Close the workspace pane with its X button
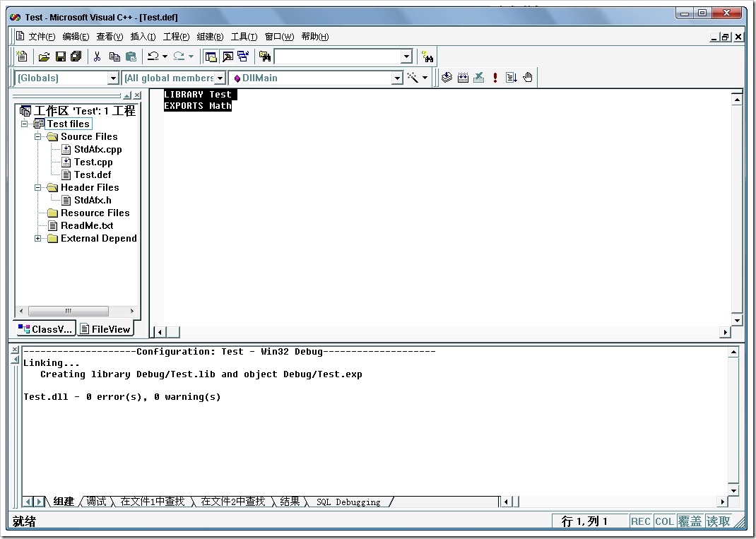Viewport: 756px width, 539px height. 137,95
